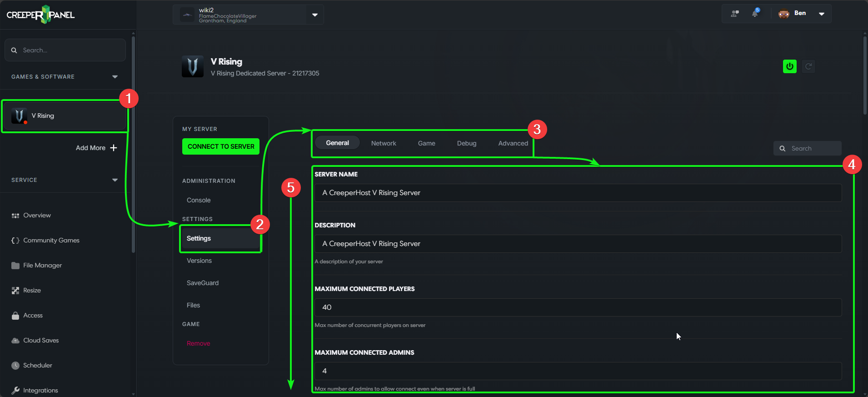Open the Ben user menu arrow
Screen dimensions: 868x397
coord(822,14)
